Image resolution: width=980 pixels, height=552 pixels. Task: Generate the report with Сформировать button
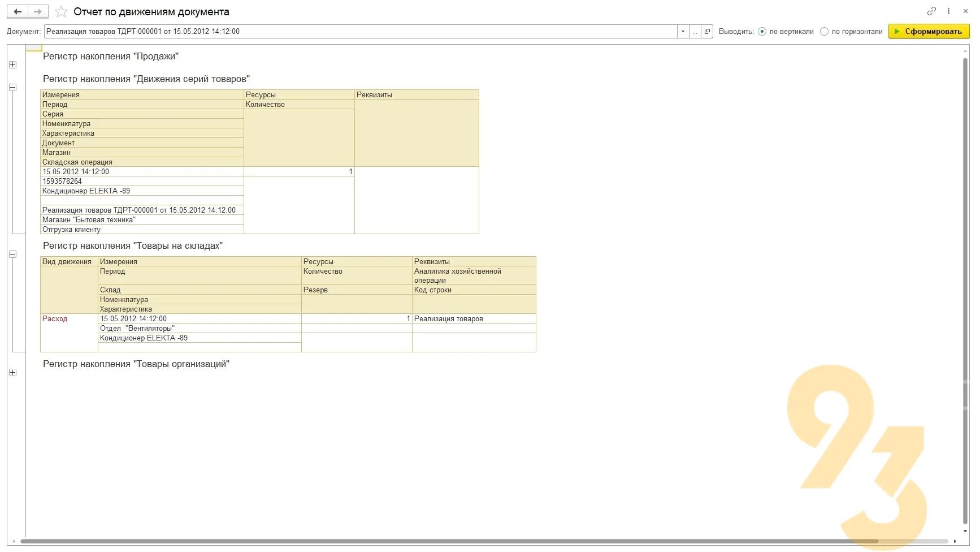(x=929, y=32)
